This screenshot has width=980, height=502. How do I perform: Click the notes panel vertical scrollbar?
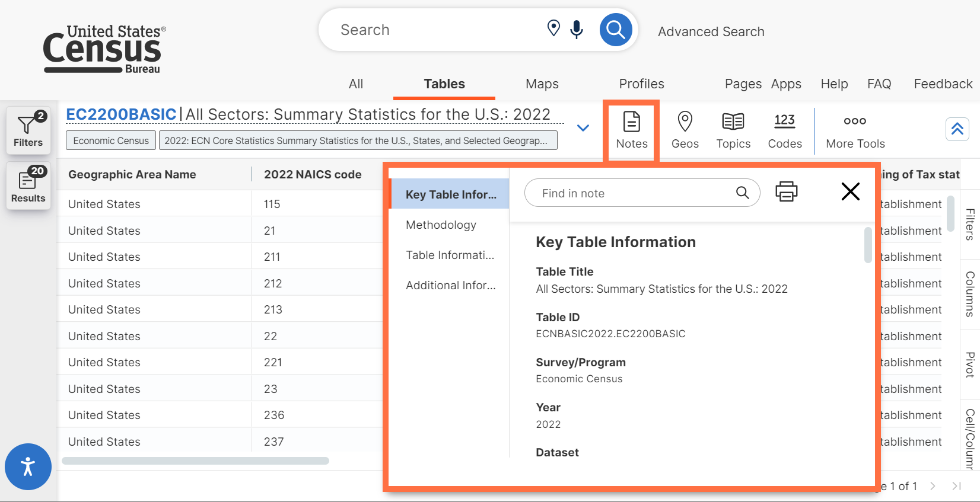coord(868,244)
